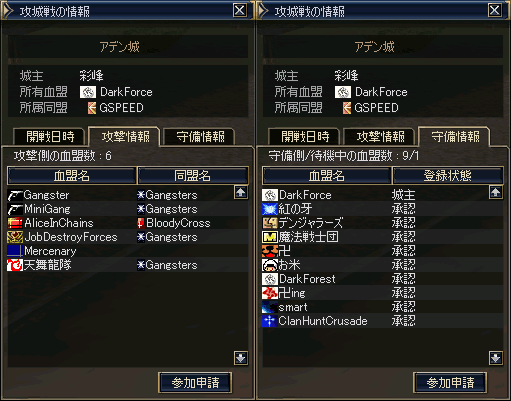
Task: Sort by 同盟名 column header
Action: click(x=193, y=175)
